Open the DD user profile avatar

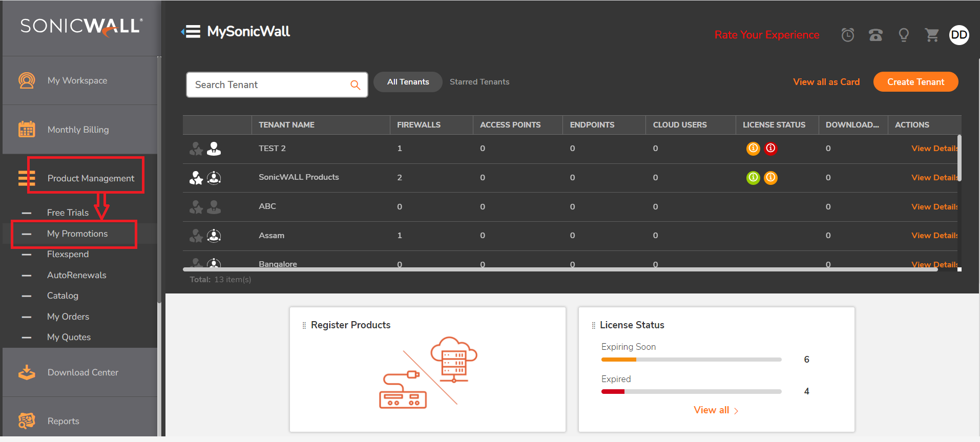coord(959,35)
